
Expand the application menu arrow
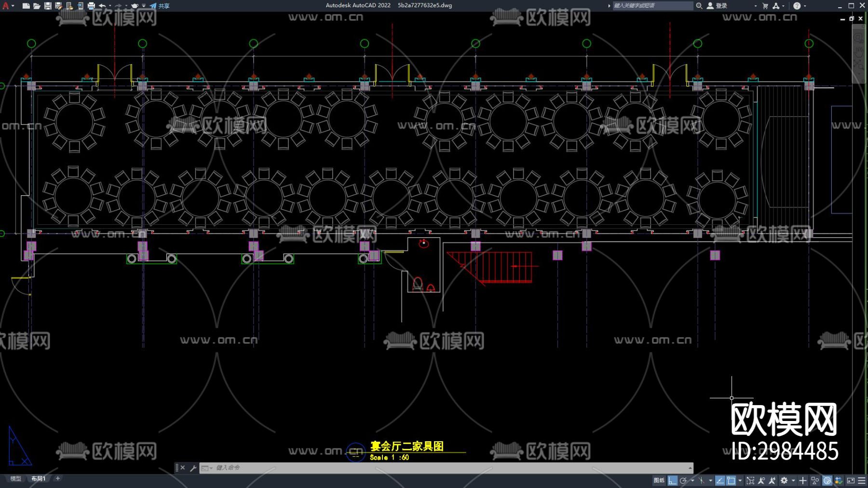point(13,6)
